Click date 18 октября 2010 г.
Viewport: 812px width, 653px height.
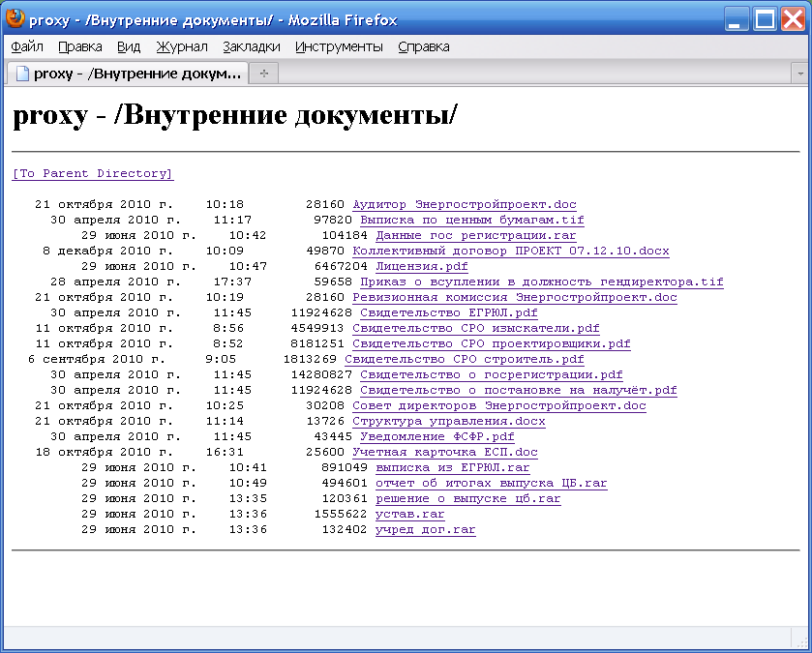pyautogui.click(x=105, y=453)
